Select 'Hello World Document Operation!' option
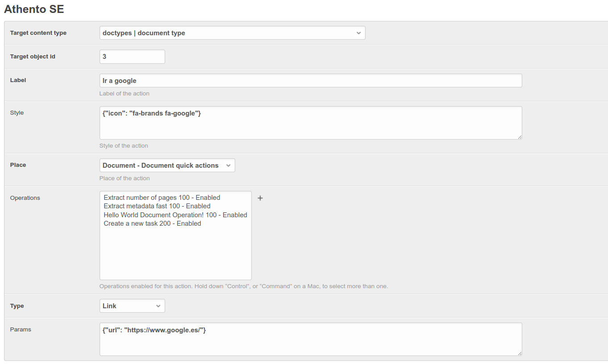608x364 pixels. tap(175, 215)
